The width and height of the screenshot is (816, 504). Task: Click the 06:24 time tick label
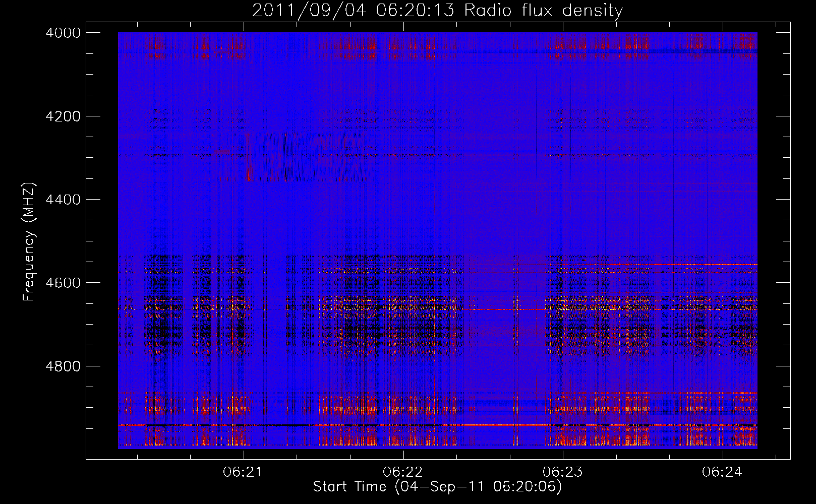point(722,472)
